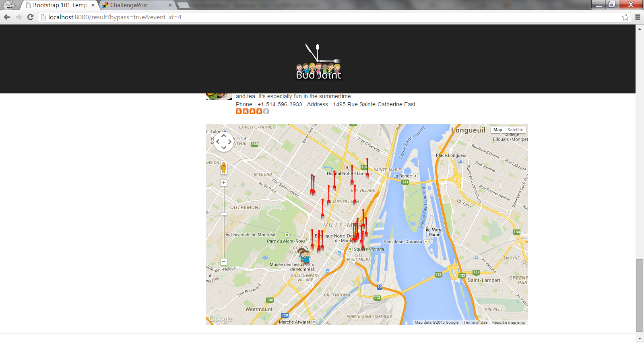This screenshot has height=343, width=644.
Task: Click the Westmount label on the map
Action: [259, 309]
